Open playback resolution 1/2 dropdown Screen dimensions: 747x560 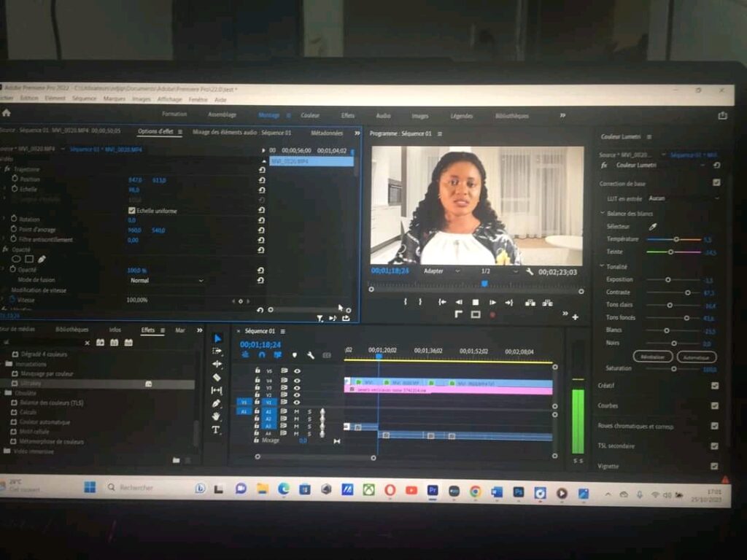pos(499,271)
